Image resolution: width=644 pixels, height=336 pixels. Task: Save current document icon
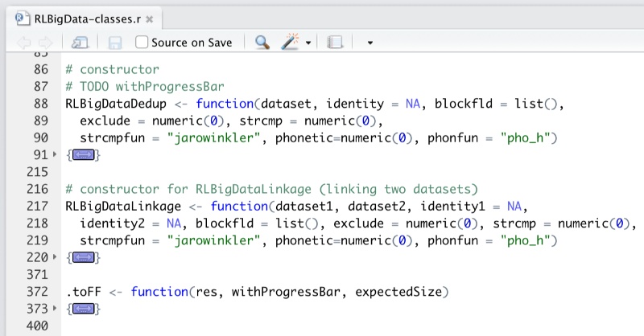114,43
